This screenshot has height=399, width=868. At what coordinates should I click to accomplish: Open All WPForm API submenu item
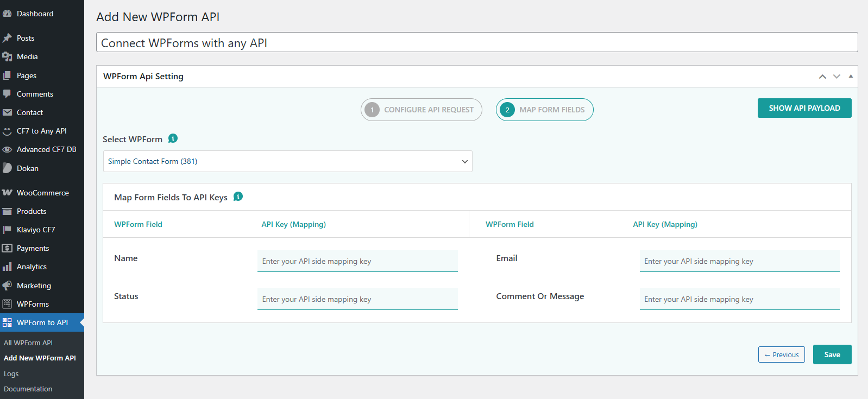pos(28,343)
